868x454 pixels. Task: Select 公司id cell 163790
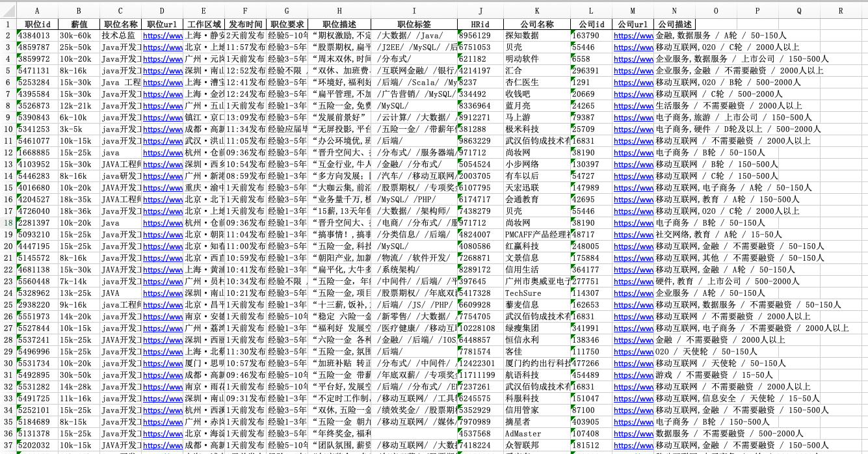[591, 36]
